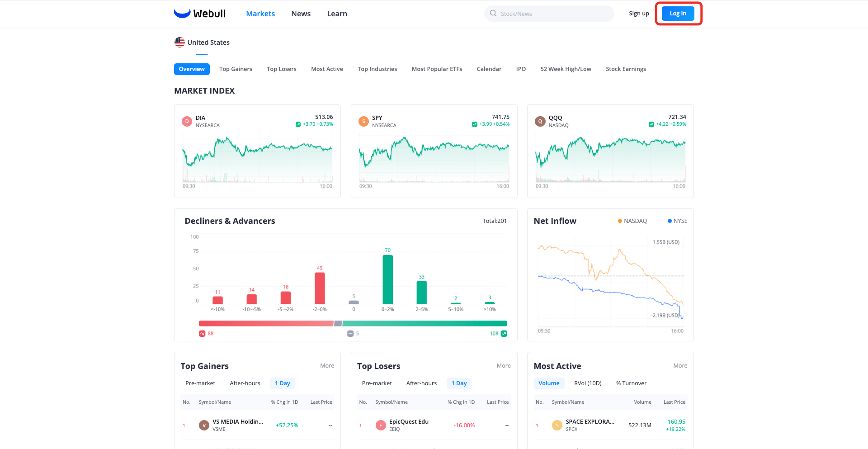Open More link in Top Gainers
Screen dimensions: 868x449
[327, 366]
